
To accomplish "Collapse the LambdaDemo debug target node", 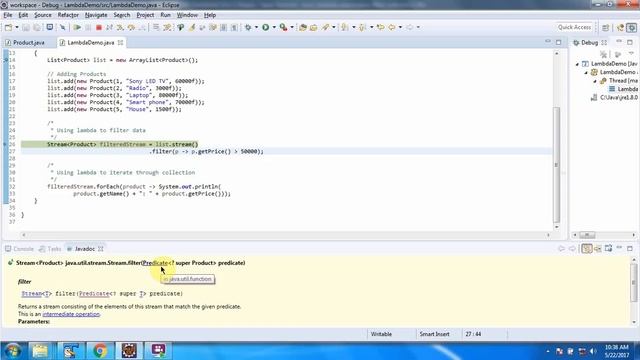I will coord(586,72).
